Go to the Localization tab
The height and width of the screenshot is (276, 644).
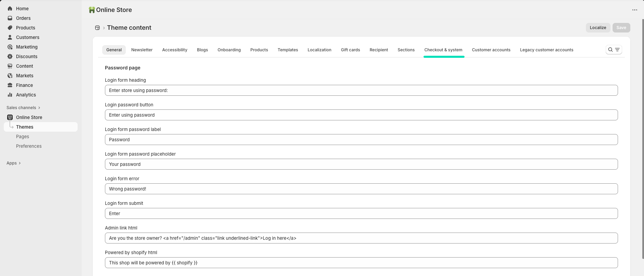tap(319, 50)
